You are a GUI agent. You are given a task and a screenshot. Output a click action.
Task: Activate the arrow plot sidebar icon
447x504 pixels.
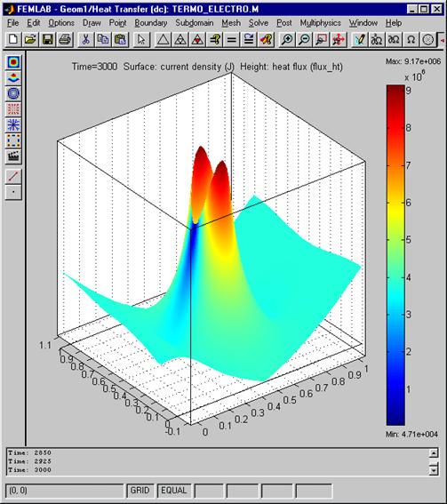coord(13,109)
